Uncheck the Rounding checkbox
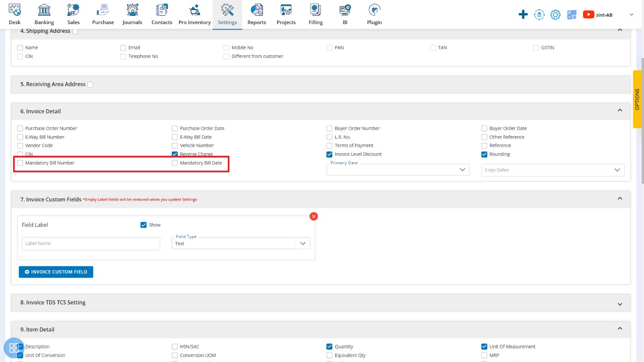Viewport: 644px width, 362px height. [484, 154]
